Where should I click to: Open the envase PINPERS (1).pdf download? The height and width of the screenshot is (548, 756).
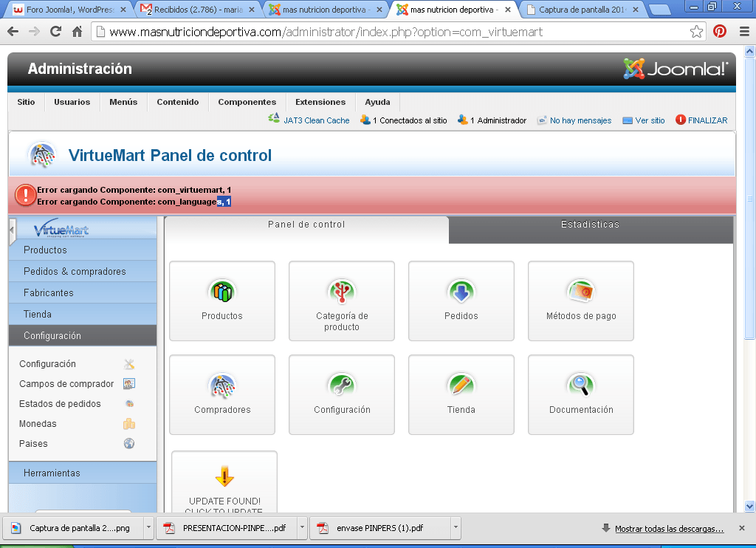point(379,528)
